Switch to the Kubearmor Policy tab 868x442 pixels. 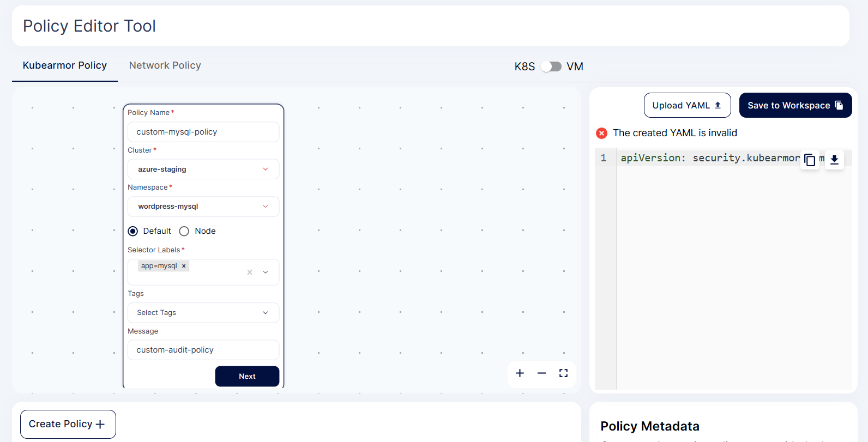point(65,65)
